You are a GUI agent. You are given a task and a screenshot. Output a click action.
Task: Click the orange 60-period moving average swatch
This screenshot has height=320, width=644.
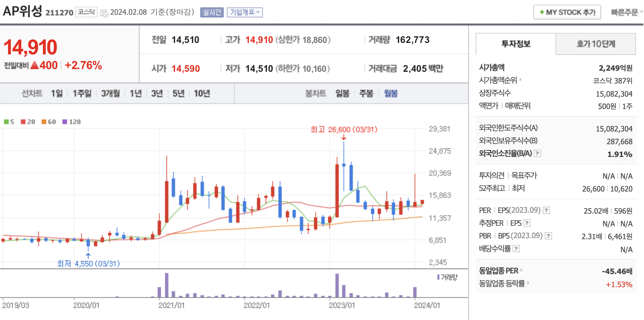pos(44,122)
